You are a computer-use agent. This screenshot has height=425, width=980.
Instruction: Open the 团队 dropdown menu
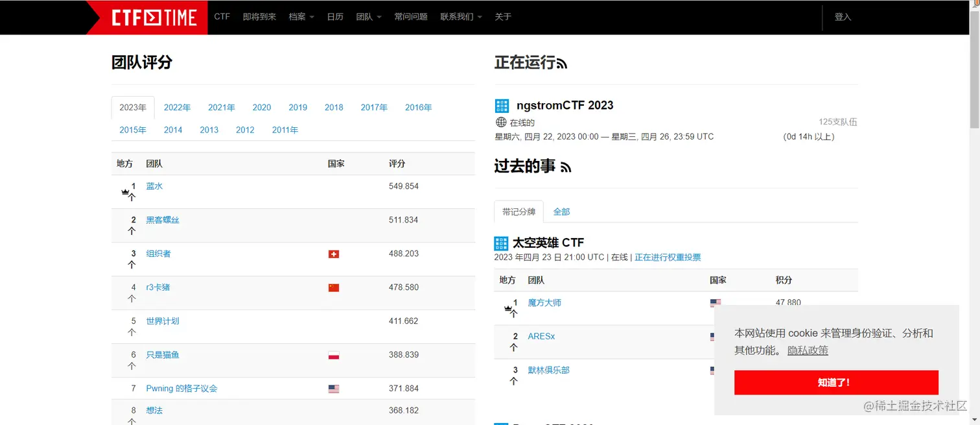coord(369,17)
